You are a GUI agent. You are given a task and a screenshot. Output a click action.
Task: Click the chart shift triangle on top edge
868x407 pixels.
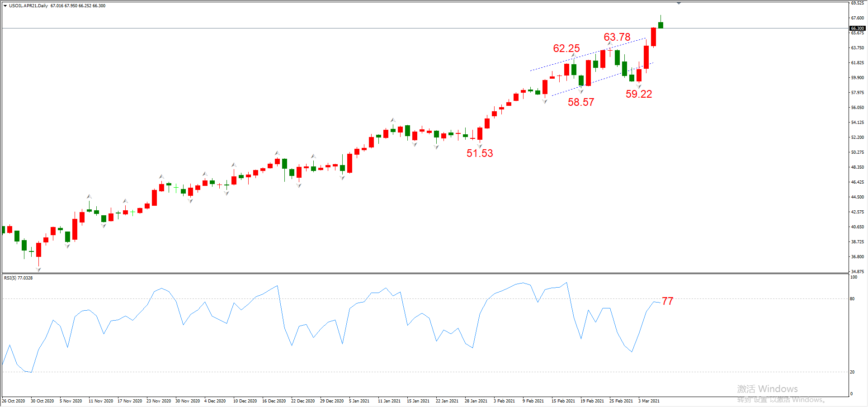point(679,3)
